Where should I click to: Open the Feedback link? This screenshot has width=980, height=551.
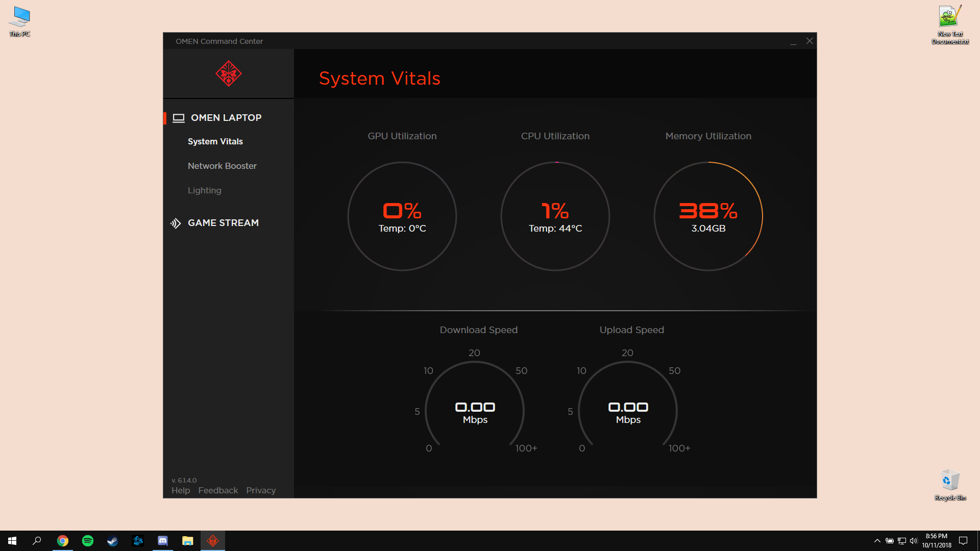point(218,490)
